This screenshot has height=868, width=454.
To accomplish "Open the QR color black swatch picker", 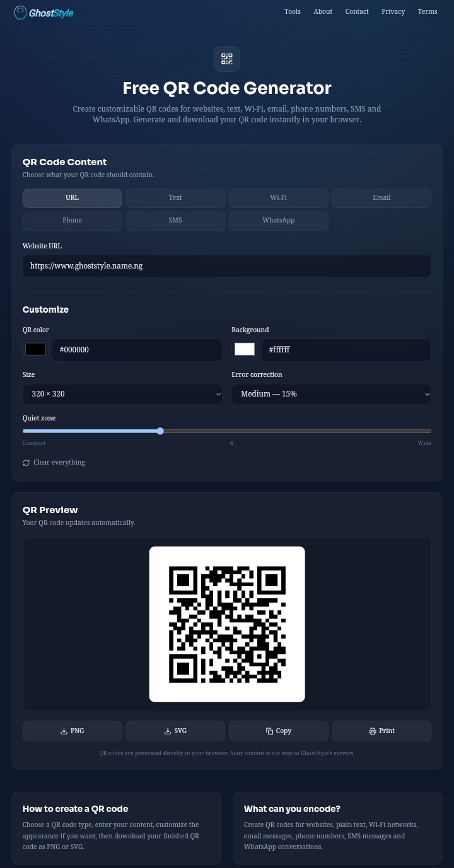I will point(35,349).
